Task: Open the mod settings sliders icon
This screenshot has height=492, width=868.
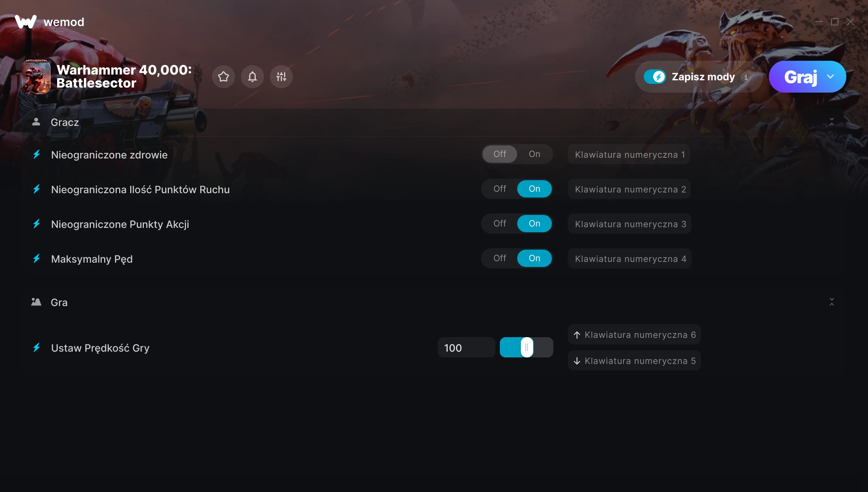Action: click(x=281, y=77)
